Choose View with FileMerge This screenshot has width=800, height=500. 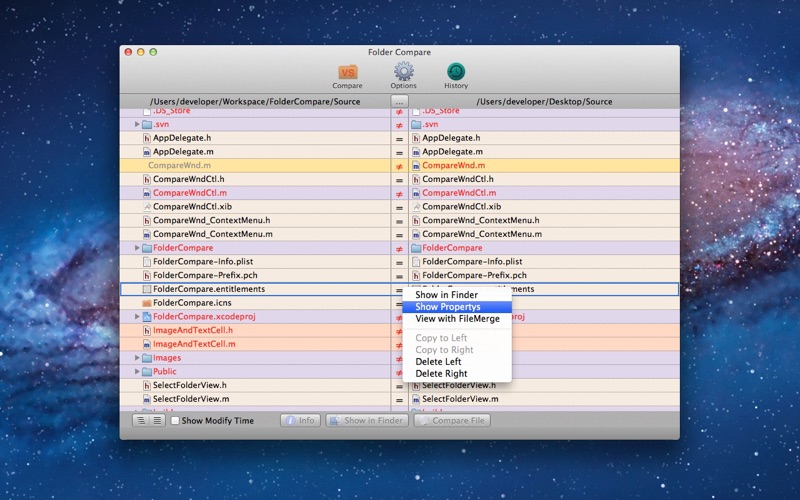pos(457,319)
